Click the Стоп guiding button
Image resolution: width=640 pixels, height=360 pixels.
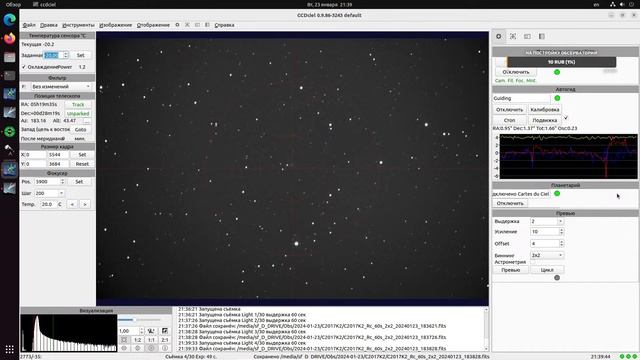pos(509,120)
